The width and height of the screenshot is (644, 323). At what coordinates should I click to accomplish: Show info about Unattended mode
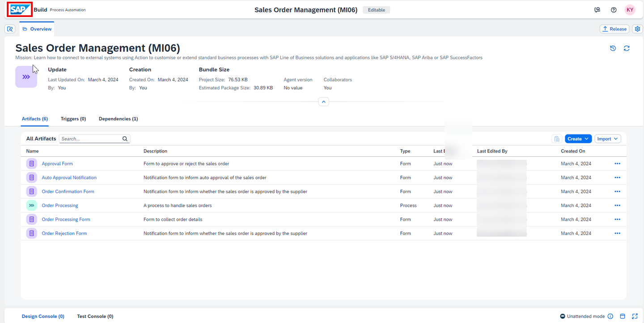pyautogui.click(x=610, y=316)
